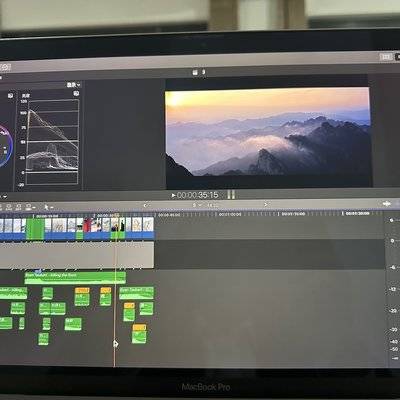Toggle the skimming/audio icon at timeline right
Screen dimensions: 400x400
pyautogui.click(x=387, y=203)
